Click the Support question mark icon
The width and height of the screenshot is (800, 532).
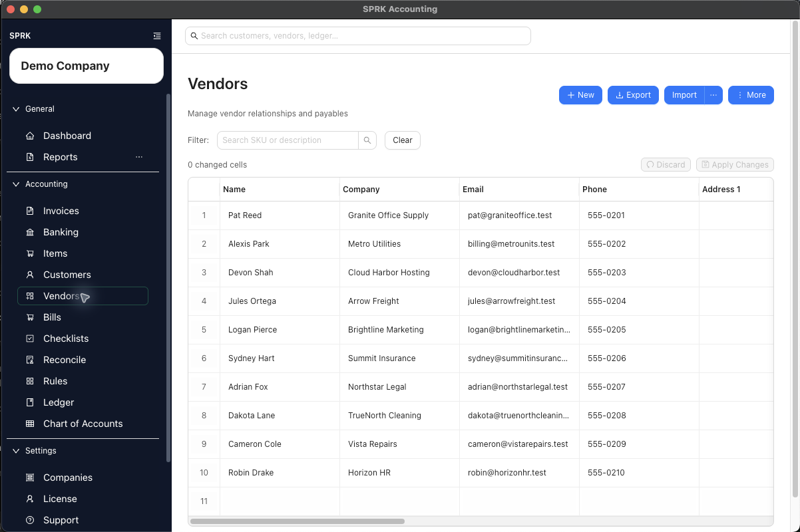click(x=29, y=520)
